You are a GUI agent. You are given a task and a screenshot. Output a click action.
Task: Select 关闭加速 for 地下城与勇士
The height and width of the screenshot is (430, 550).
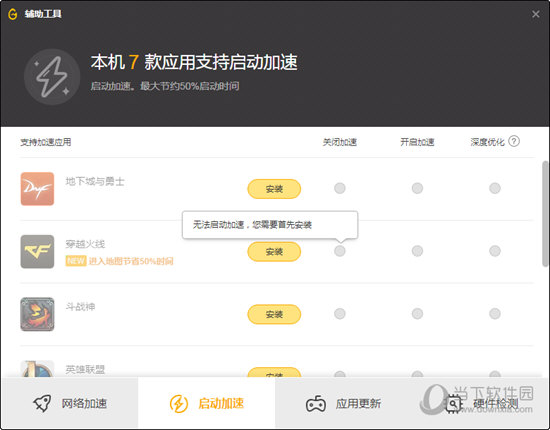coord(340,188)
